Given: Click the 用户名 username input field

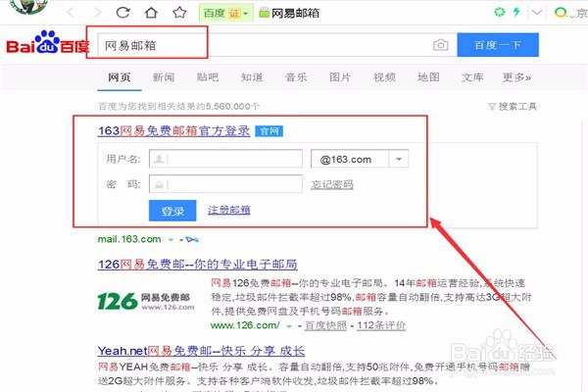Looking at the screenshot, I should tap(225, 159).
